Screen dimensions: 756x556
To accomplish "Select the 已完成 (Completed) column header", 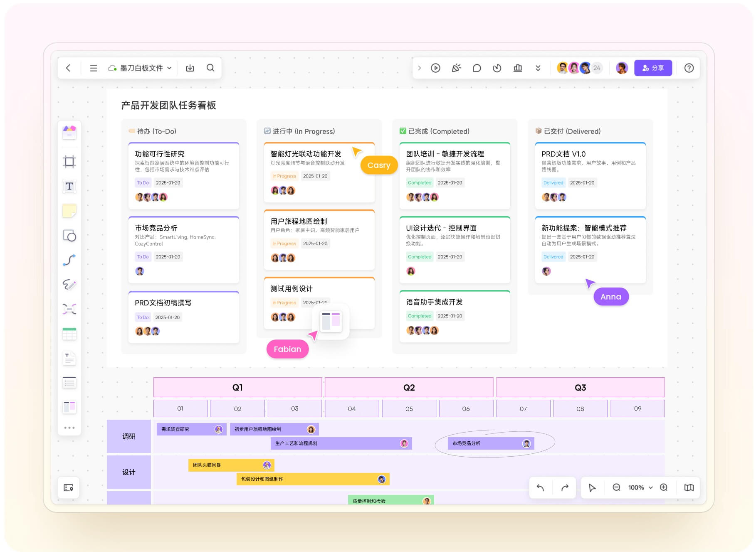I will (435, 131).
